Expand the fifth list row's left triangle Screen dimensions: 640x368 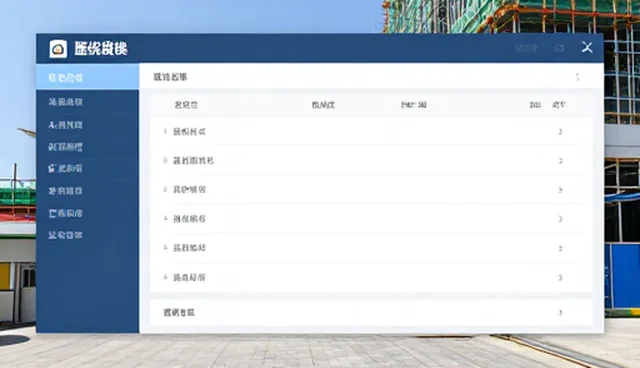[x=165, y=248]
